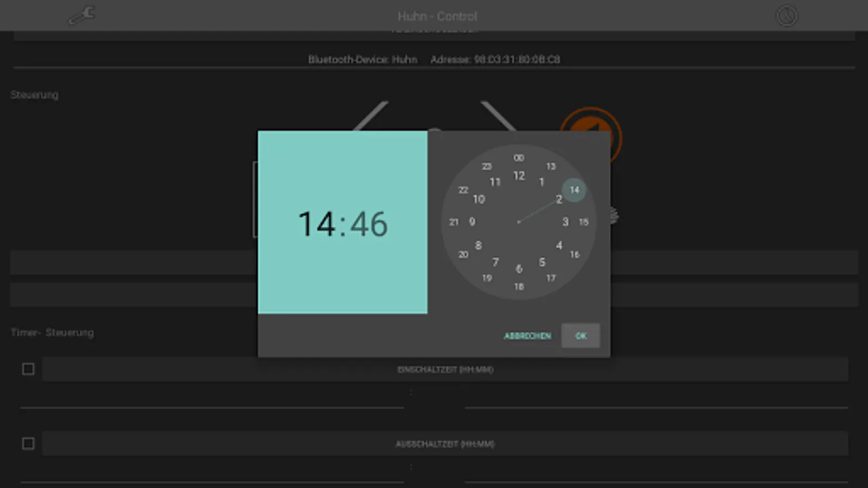Select hour 6 on the clock face
The width and height of the screenshot is (868, 488).
[519, 268]
